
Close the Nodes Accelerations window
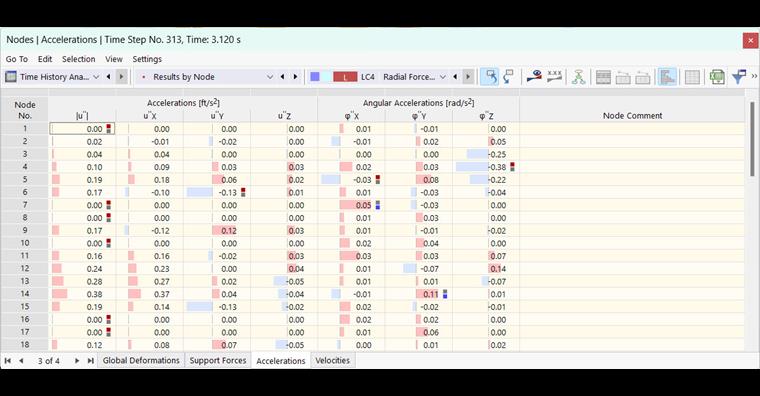point(750,40)
